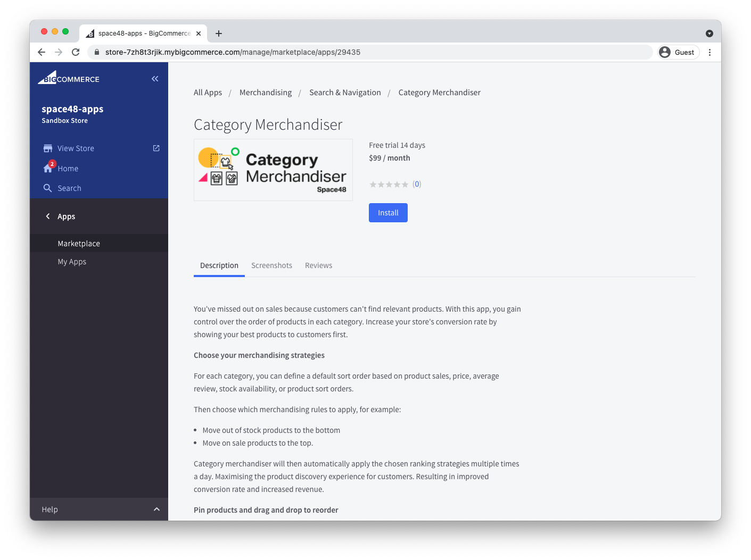Click the View Store storefront icon
Image resolution: width=751 pixels, height=560 pixels.
point(48,148)
